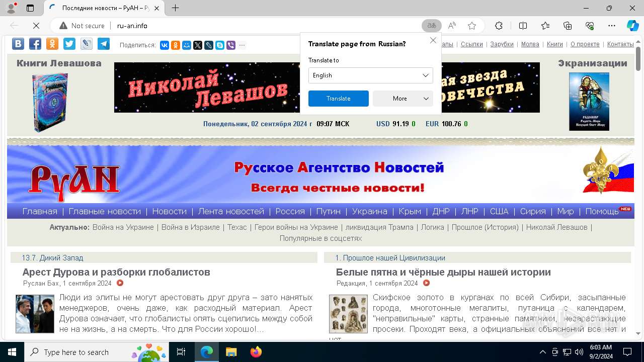Expand the Translate to language dropdown
This screenshot has height=362, width=644.
point(371,75)
